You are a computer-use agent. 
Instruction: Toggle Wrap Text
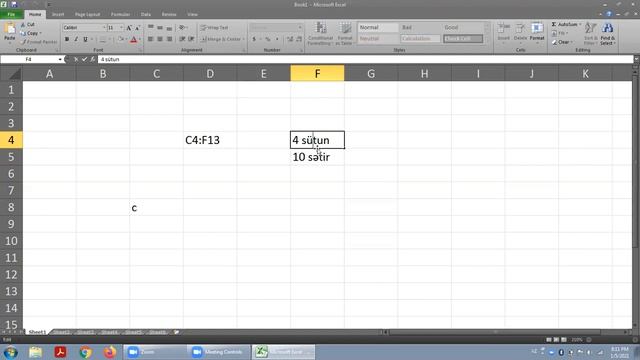tap(214, 27)
